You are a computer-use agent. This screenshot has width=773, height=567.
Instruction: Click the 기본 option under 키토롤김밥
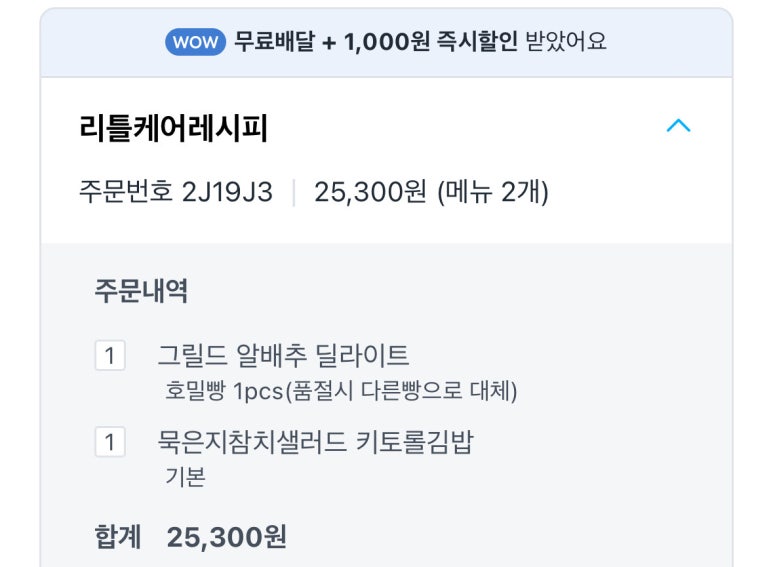(x=185, y=476)
